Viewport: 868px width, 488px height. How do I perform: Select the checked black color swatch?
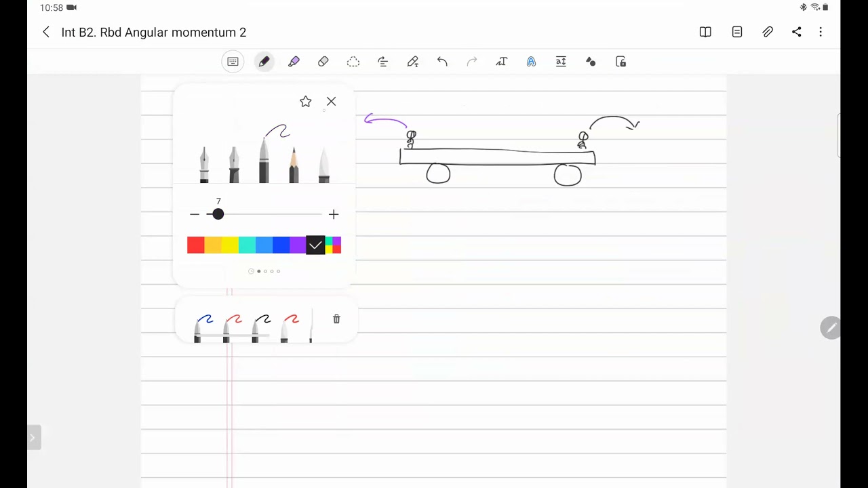point(315,245)
